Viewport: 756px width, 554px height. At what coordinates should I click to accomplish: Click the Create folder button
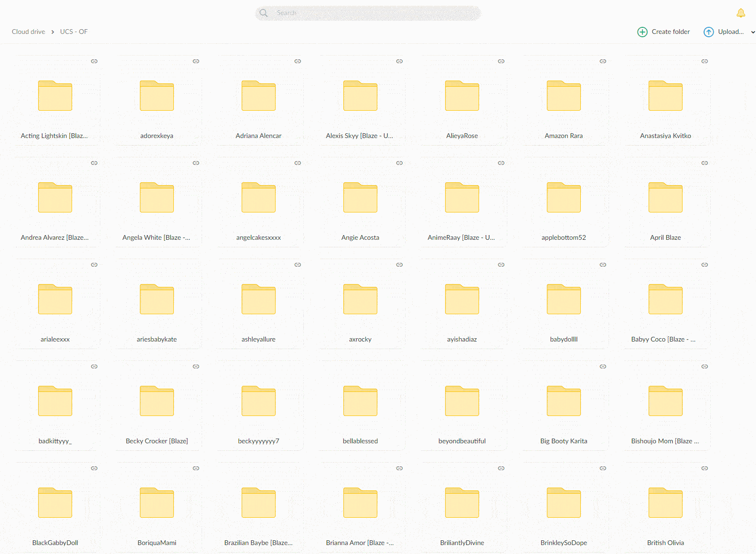coord(664,32)
